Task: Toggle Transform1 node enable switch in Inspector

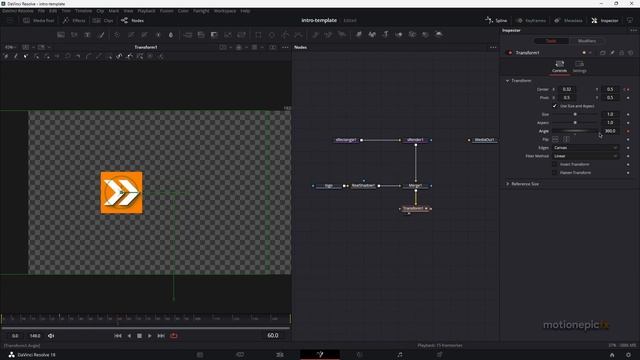Action: tap(509, 53)
